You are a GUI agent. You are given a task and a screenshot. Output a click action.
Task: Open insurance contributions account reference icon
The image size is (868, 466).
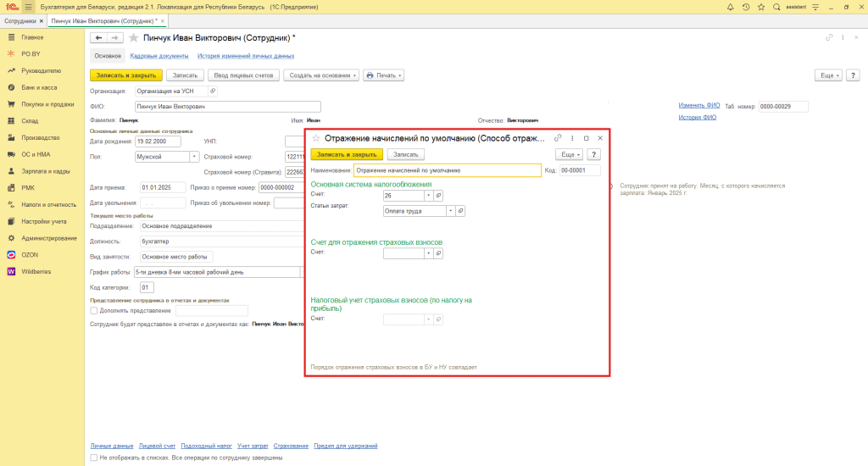click(438, 253)
